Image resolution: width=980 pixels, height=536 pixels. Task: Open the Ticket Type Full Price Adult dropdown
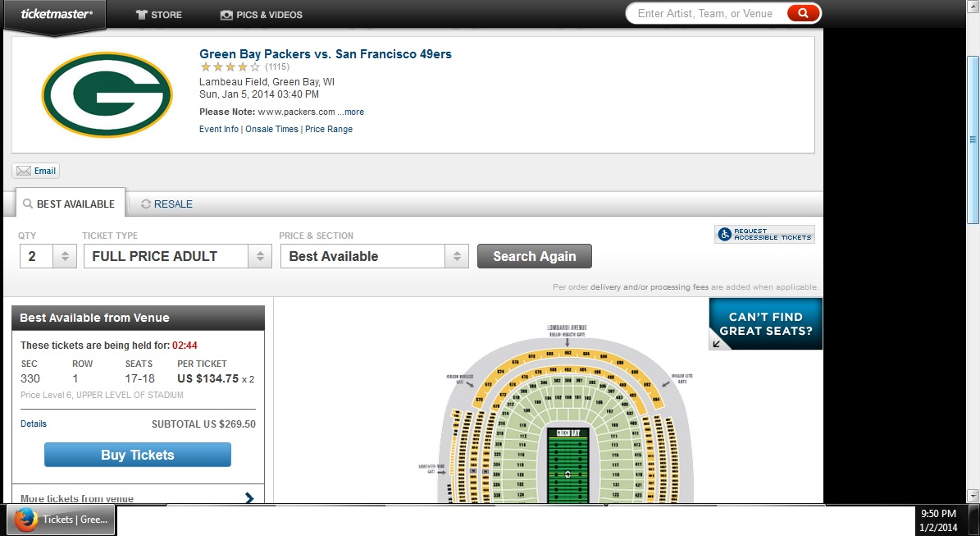pos(177,256)
